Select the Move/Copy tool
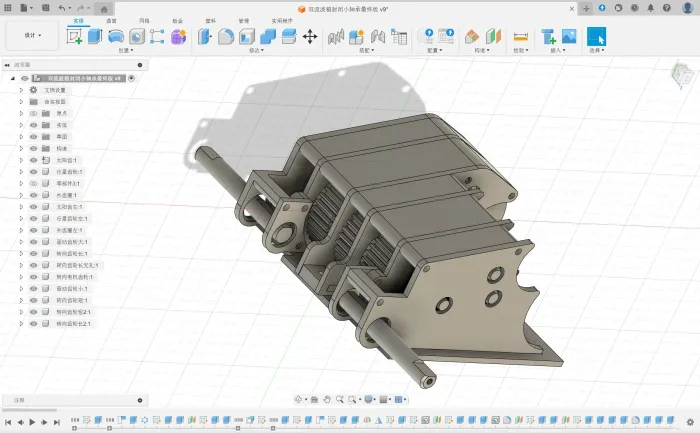The image size is (700, 433). [x=309, y=36]
